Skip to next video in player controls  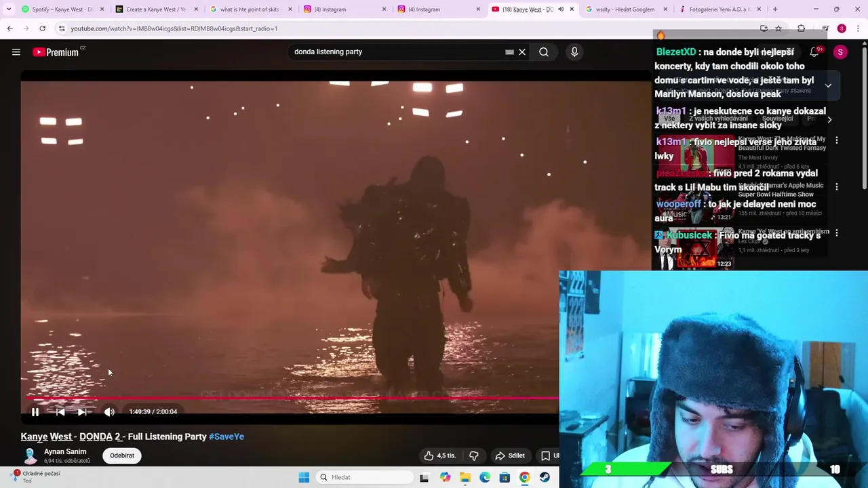click(x=82, y=411)
